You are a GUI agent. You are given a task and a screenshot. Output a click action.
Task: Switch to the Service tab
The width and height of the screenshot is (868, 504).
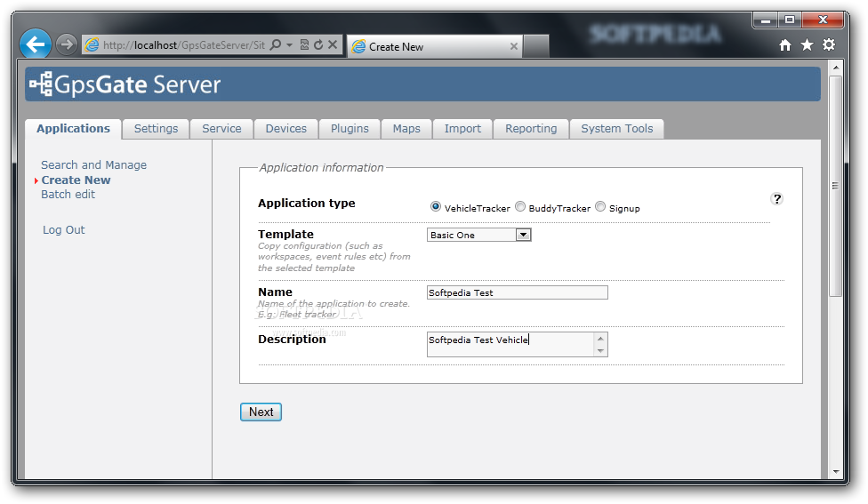221,129
